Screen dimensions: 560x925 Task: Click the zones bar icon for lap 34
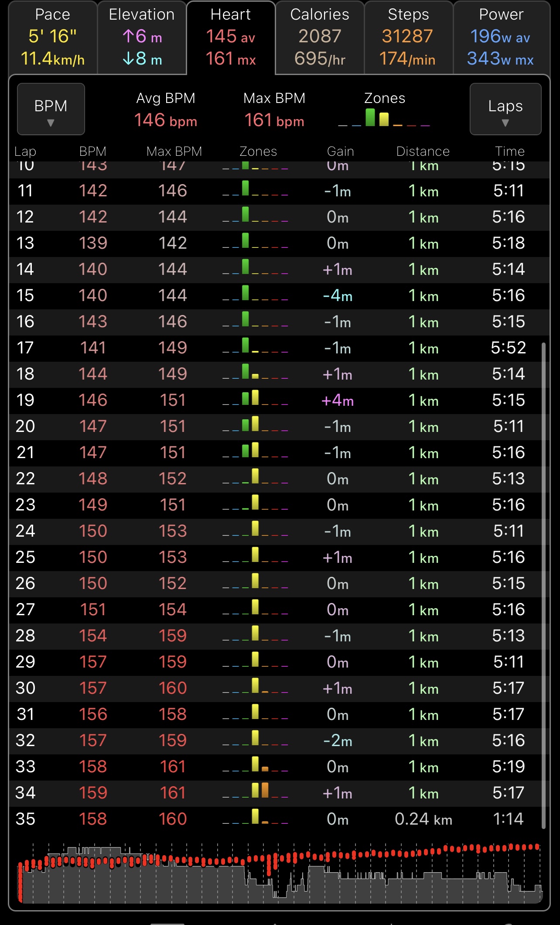click(255, 792)
